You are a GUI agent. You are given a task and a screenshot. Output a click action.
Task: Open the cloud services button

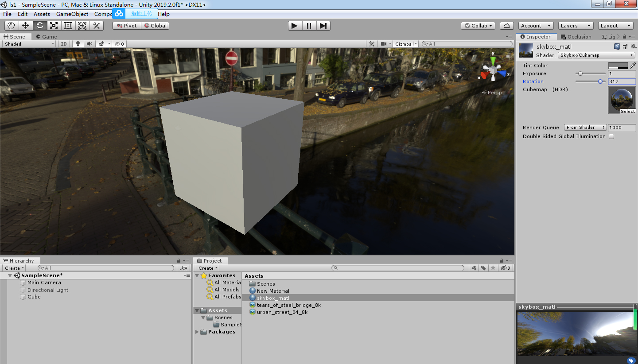(x=507, y=26)
